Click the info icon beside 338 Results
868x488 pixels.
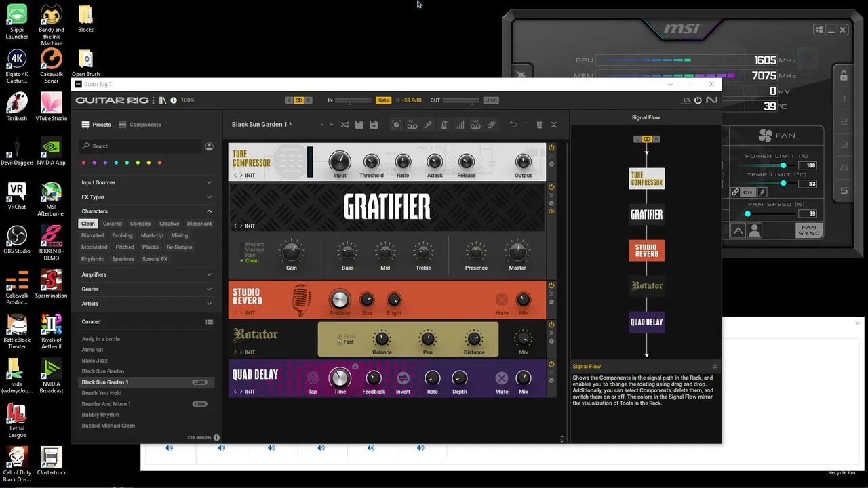tap(217, 438)
